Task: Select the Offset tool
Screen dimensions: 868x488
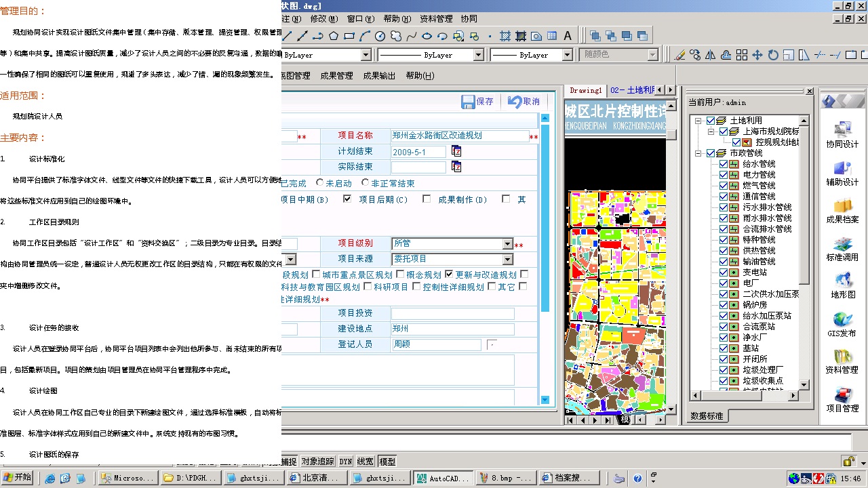Action: click(726, 55)
